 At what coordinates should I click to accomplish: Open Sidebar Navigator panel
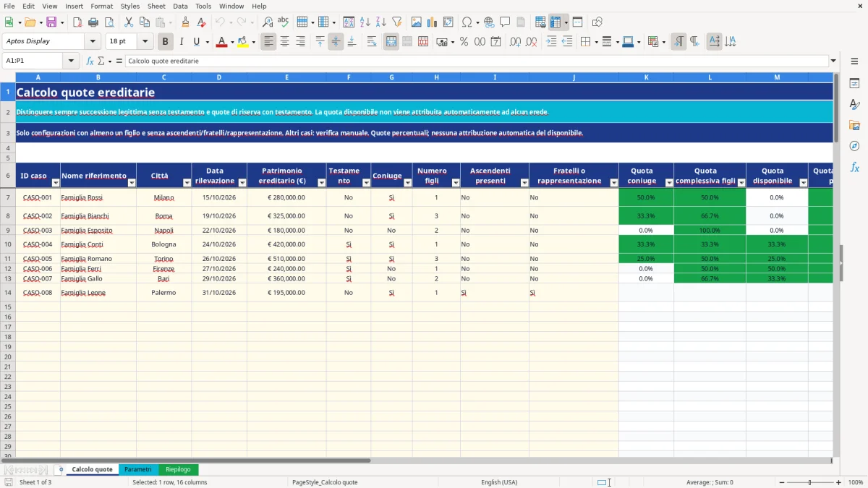[854, 147]
